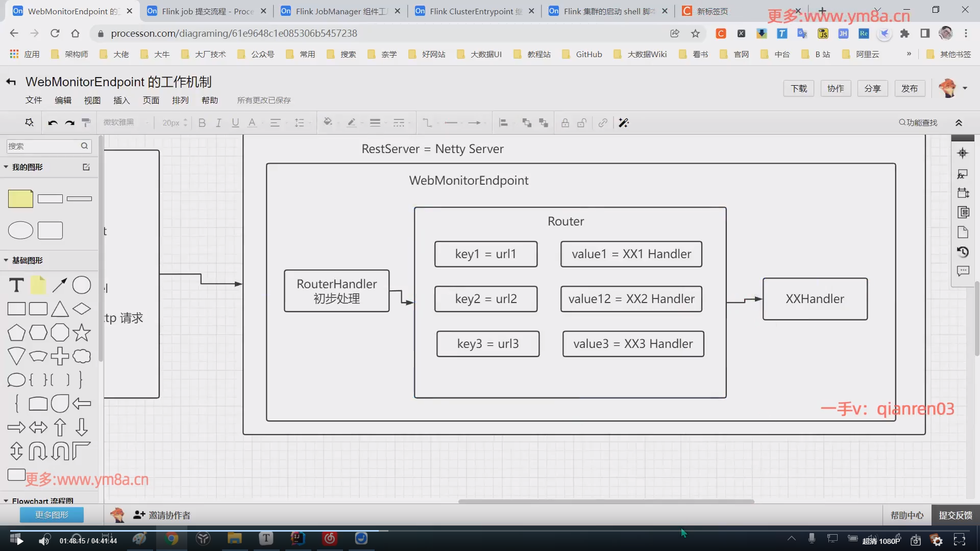
Task: Click the fill color bucket icon
Action: coord(328,122)
